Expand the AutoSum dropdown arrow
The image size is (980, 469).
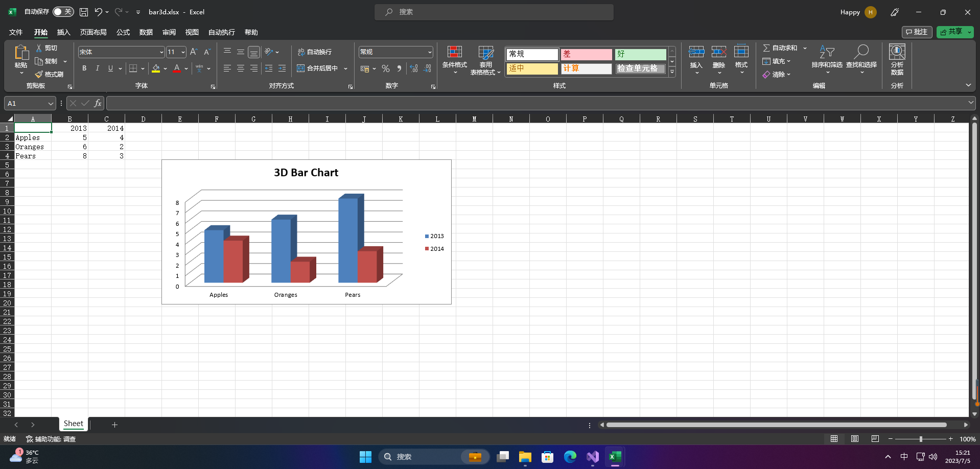click(x=805, y=48)
